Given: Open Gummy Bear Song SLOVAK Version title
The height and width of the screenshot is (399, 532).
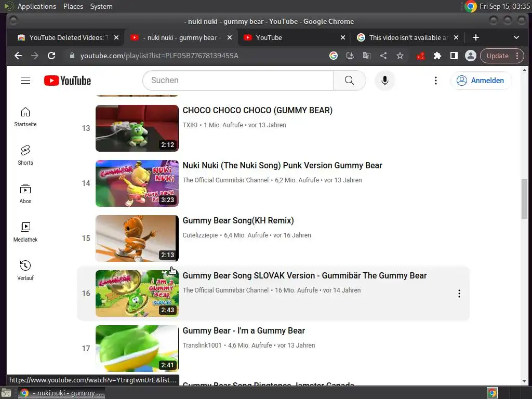Looking at the screenshot, I should click(304, 275).
